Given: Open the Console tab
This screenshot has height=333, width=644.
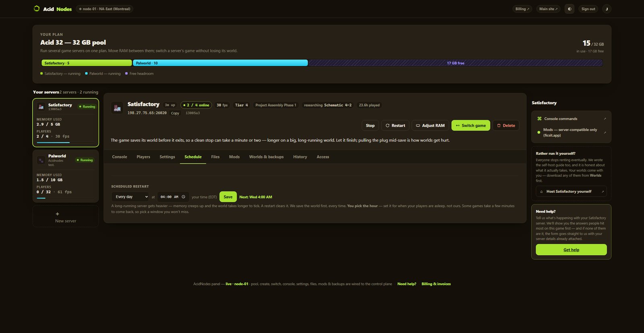Looking at the screenshot, I should click(120, 157).
